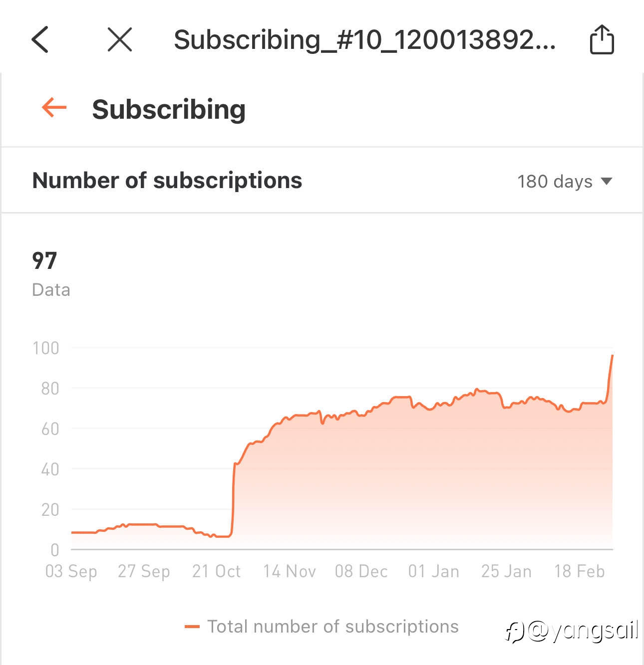Viewport: 644px width, 665px height.
Task: Close the page with the X icon
Action: point(120,39)
